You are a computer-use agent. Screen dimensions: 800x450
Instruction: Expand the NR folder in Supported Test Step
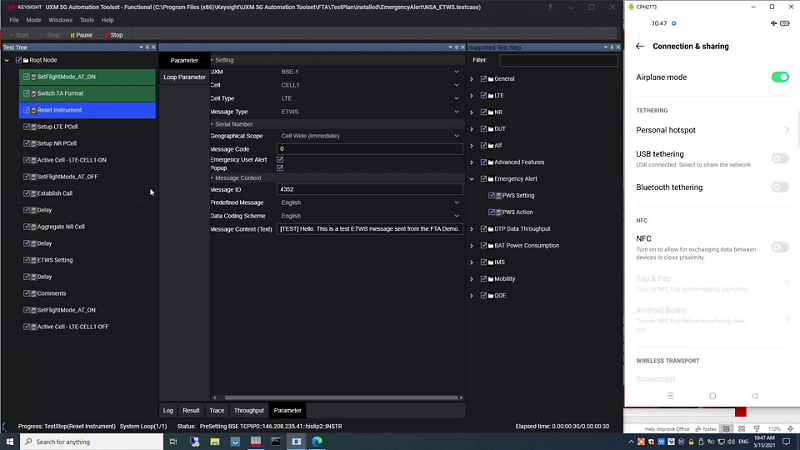click(471, 112)
